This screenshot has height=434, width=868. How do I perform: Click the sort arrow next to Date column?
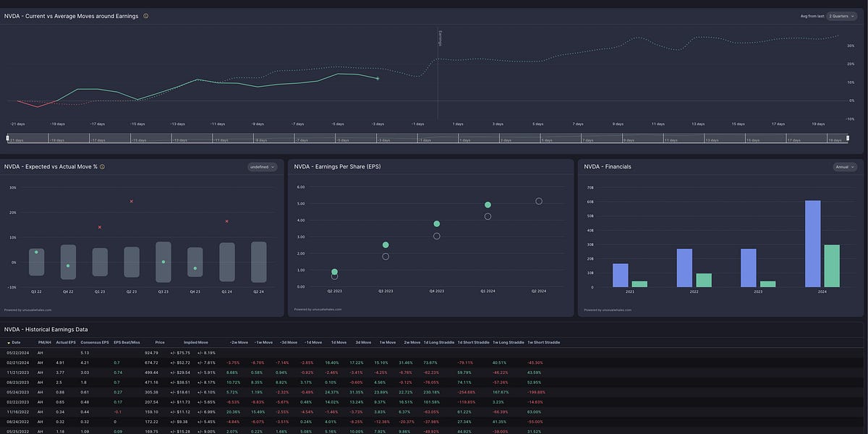[x=9, y=342]
